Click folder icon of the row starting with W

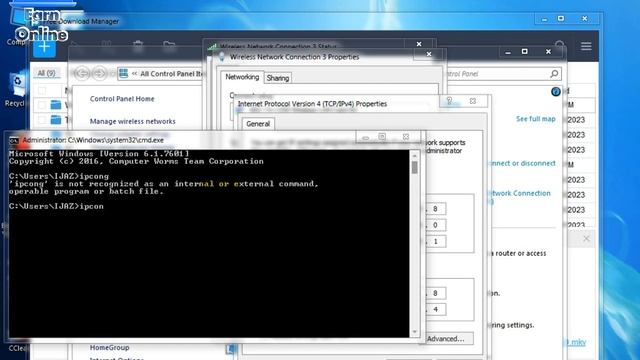click(x=56, y=105)
